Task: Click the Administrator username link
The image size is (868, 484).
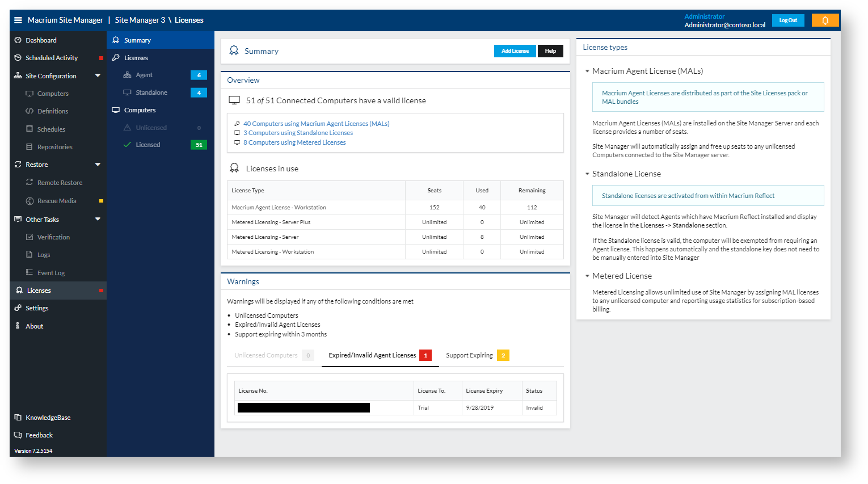Action: point(705,16)
